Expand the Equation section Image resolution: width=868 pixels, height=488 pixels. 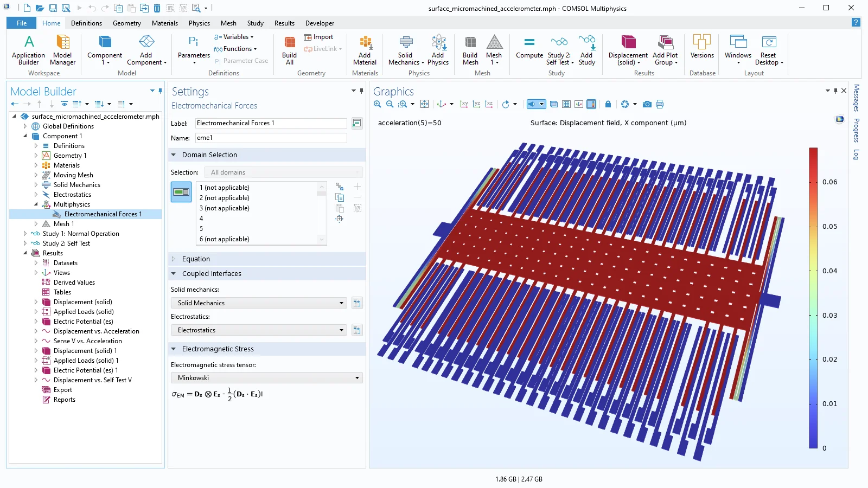point(196,259)
